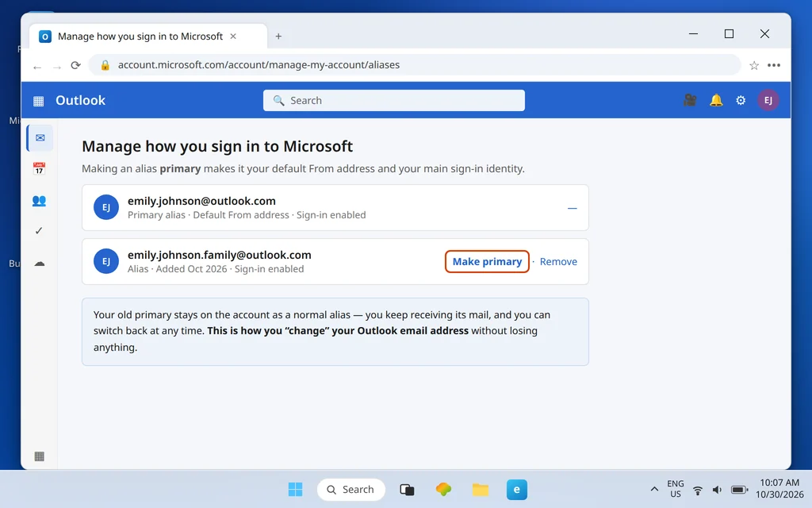Select the emily.johnson.family@outlook.com address text
812x508 pixels.
[220, 255]
